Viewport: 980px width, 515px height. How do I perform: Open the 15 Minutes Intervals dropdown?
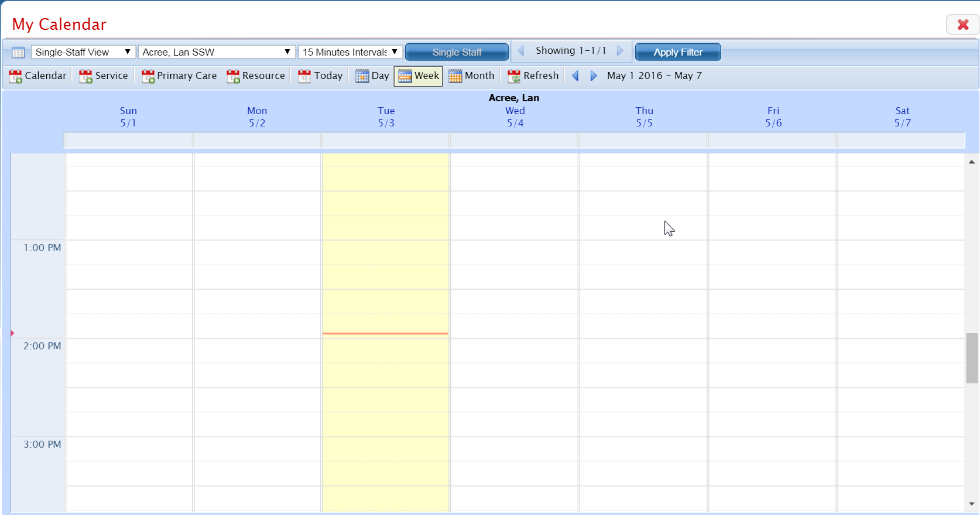(x=350, y=52)
